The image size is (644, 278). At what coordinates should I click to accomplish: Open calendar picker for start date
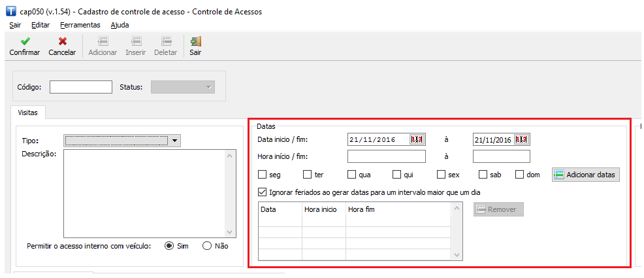pos(417,139)
